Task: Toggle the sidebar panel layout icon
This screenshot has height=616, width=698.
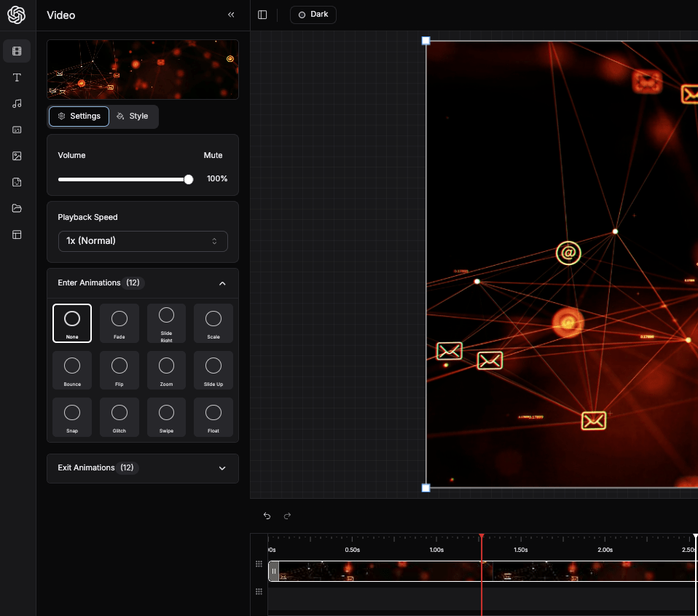Action: click(x=262, y=15)
